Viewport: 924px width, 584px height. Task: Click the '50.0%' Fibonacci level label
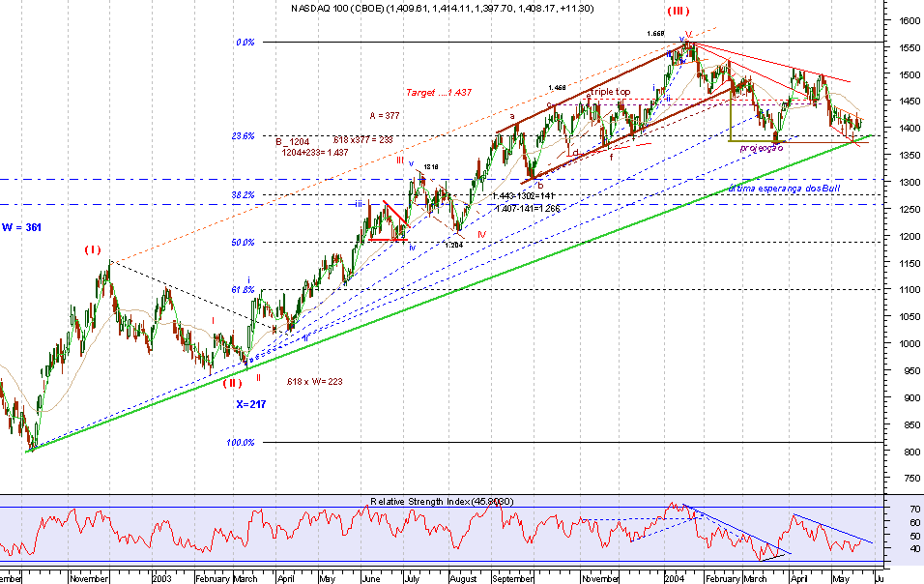(x=243, y=242)
